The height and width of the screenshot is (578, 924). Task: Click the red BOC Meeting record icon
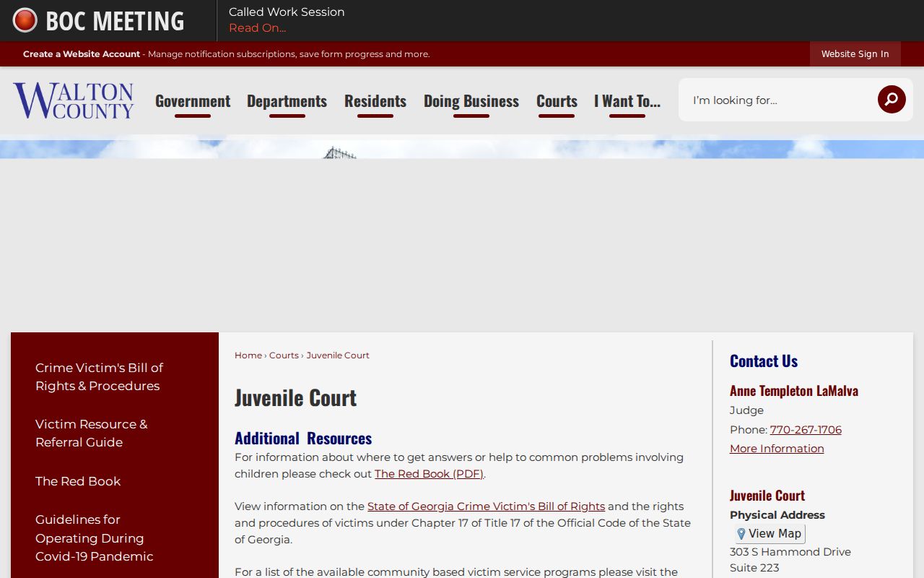coord(25,20)
